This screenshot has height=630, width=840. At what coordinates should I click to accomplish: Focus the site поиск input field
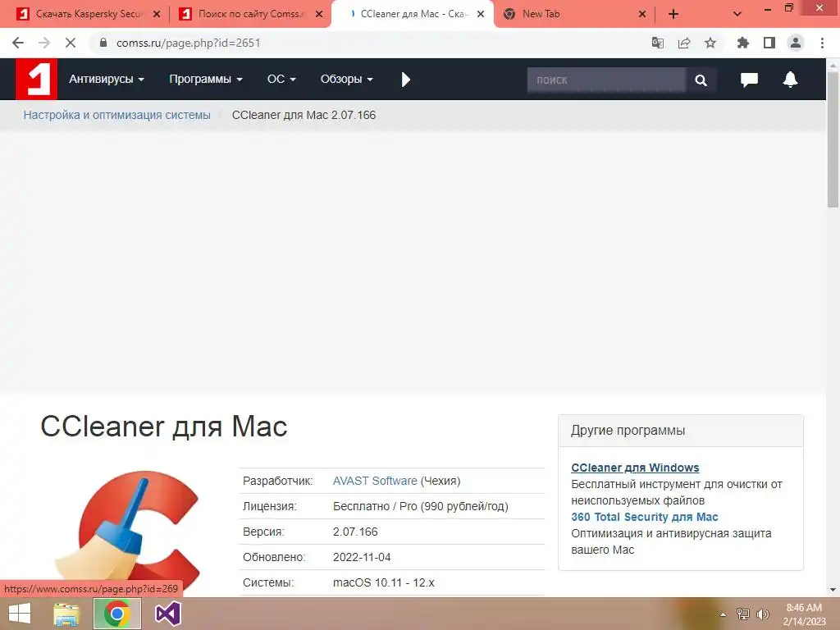606,80
